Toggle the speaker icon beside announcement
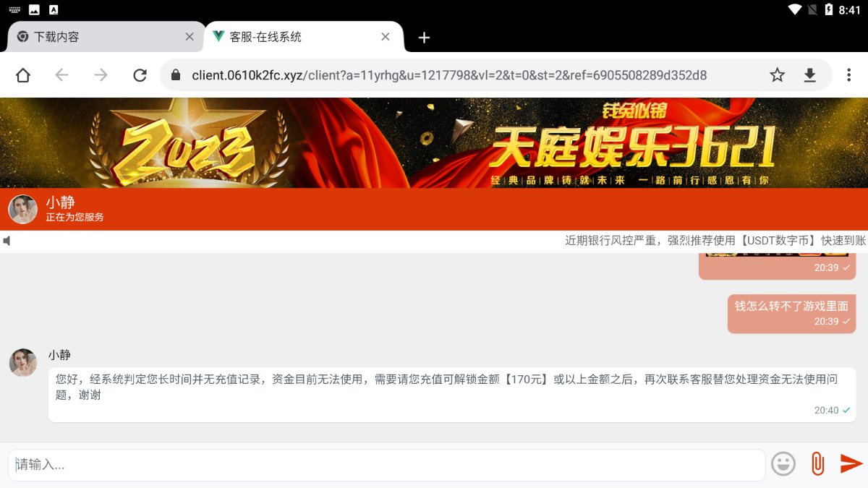This screenshot has width=868, height=488. pyautogui.click(x=7, y=241)
